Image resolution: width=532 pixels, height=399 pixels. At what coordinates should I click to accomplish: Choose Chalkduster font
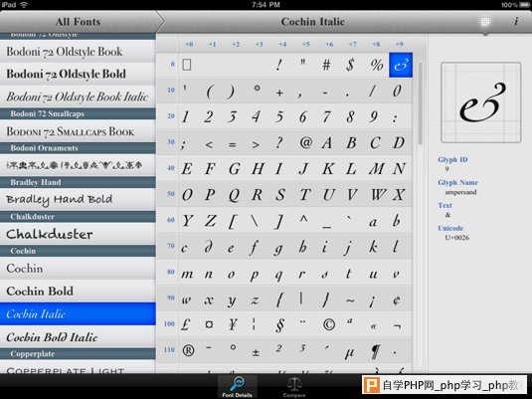pos(78,234)
